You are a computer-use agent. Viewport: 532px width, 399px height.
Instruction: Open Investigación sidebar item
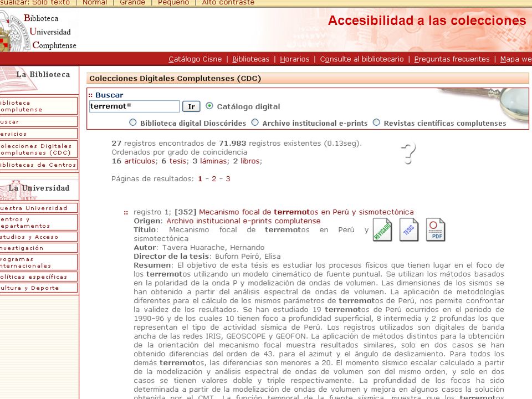pos(38,248)
